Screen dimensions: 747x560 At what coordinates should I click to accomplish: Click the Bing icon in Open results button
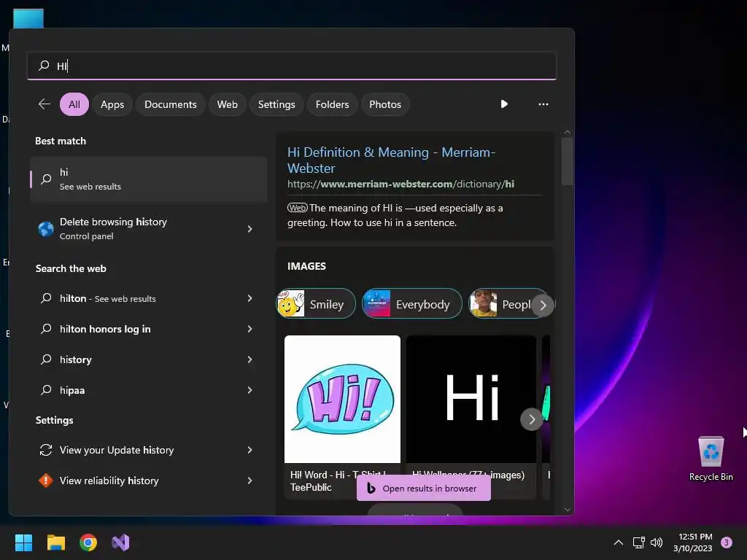[371, 488]
